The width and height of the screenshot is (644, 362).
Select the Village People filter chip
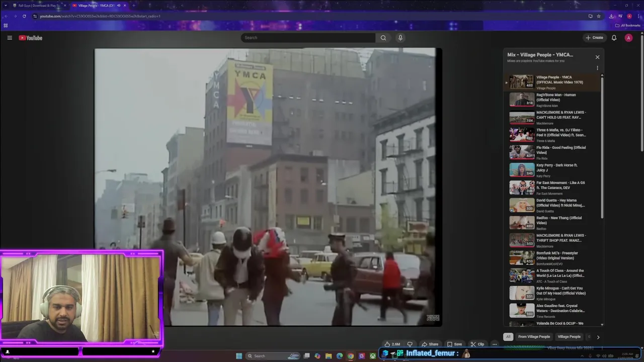pyautogui.click(x=569, y=337)
